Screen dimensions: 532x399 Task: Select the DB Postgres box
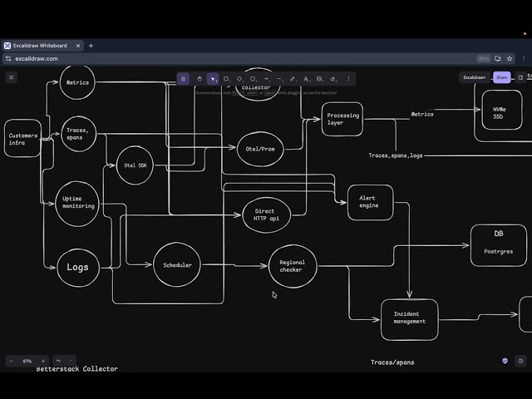tap(499, 245)
